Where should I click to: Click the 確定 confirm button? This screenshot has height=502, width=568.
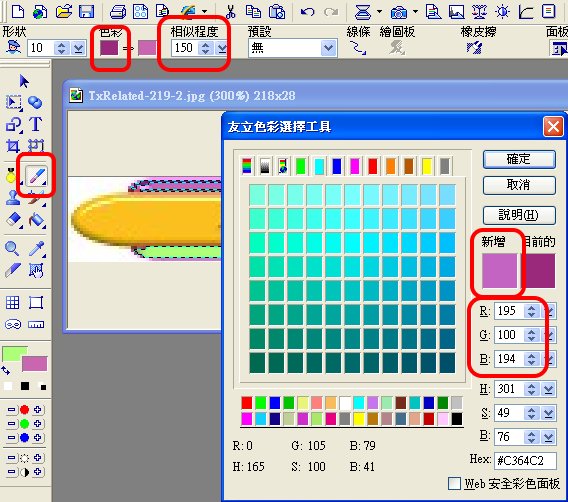(519, 159)
